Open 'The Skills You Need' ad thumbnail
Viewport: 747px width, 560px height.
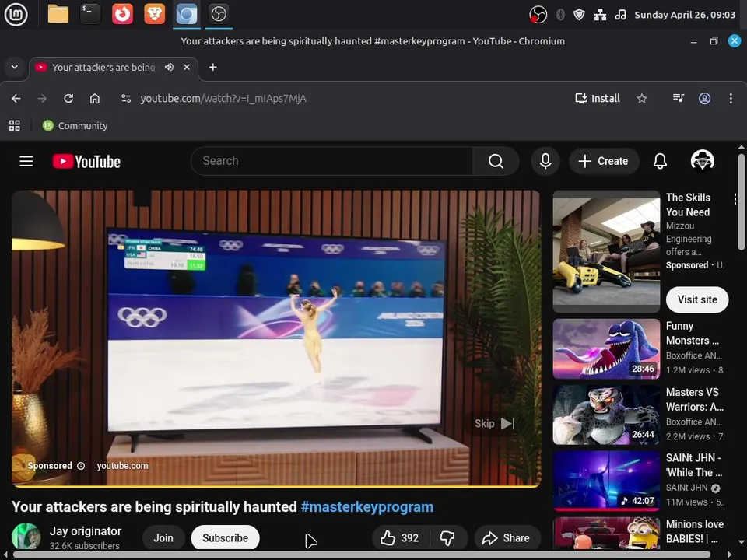point(606,251)
